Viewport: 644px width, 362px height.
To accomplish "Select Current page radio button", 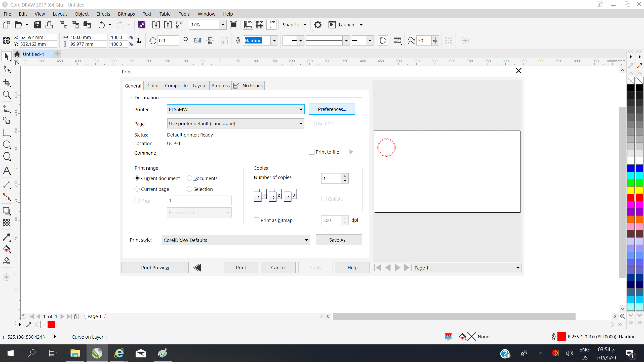I will [x=137, y=189].
